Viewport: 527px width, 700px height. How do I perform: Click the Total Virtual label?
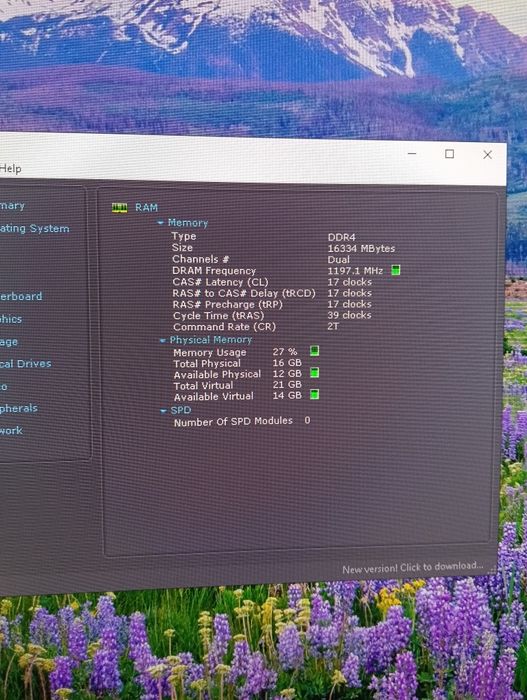point(204,386)
